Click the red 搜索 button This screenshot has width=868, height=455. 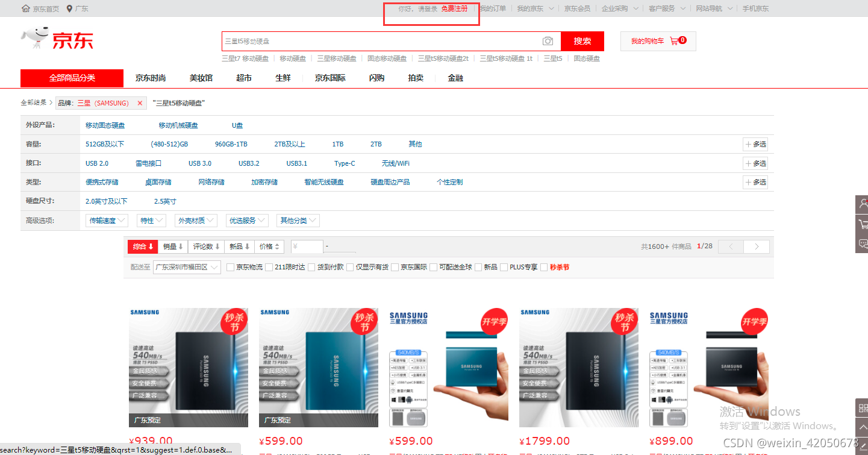pos(582,41)
